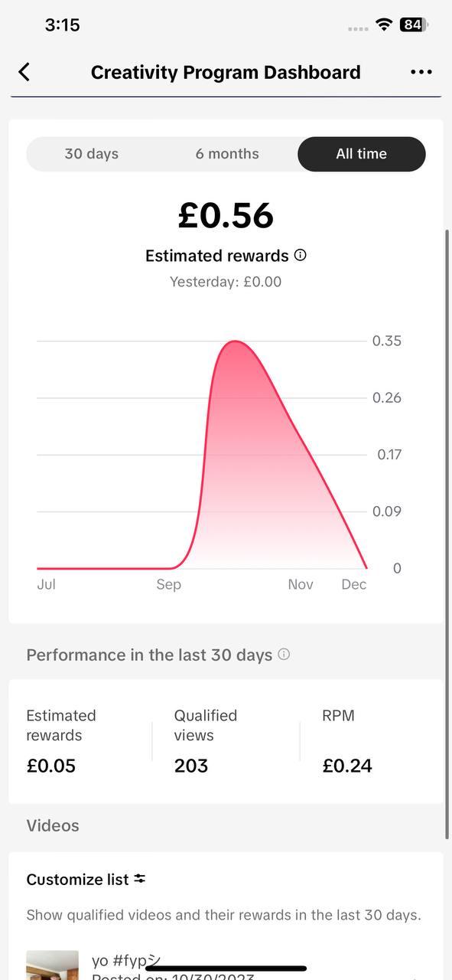Select the All time range
Image resolution: width=452 pixels, height=980 pixels.
coord(362,154)
